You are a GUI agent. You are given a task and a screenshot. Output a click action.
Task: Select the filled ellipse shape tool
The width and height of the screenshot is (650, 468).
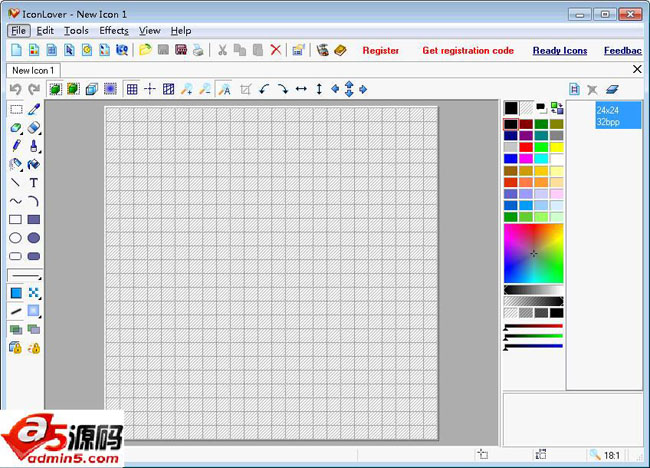[34, 238]
